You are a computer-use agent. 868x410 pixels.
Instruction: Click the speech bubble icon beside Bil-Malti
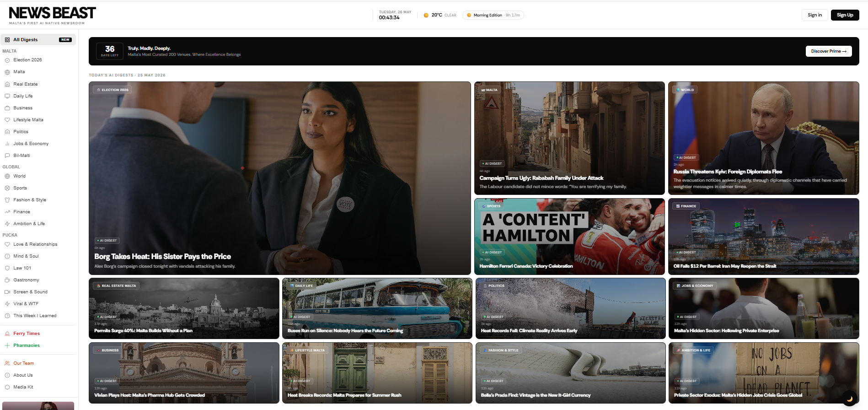pyautogui.click(x=7, y=156)
